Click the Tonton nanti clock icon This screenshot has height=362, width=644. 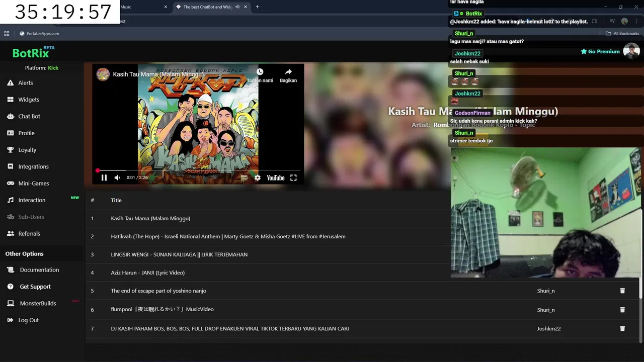260,72
